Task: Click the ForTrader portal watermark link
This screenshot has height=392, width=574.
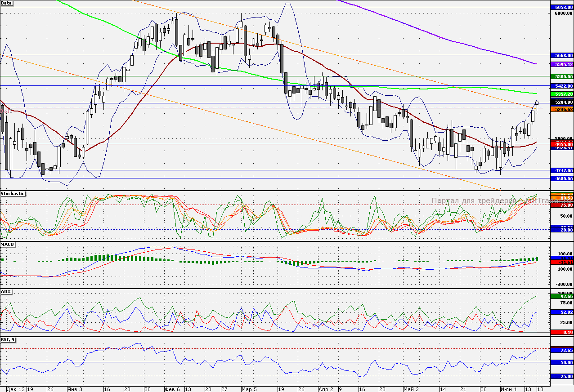Action: (490, 201)
